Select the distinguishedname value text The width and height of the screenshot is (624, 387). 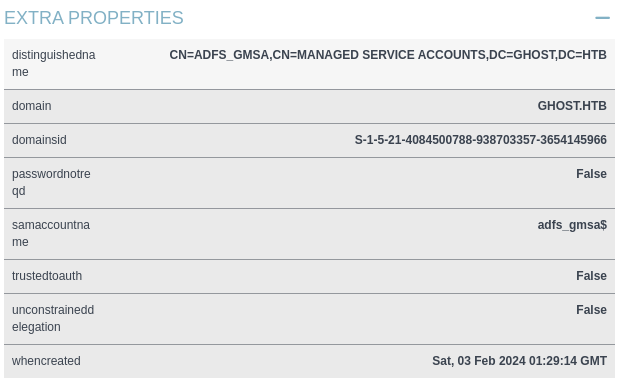(x=388, y=55)
